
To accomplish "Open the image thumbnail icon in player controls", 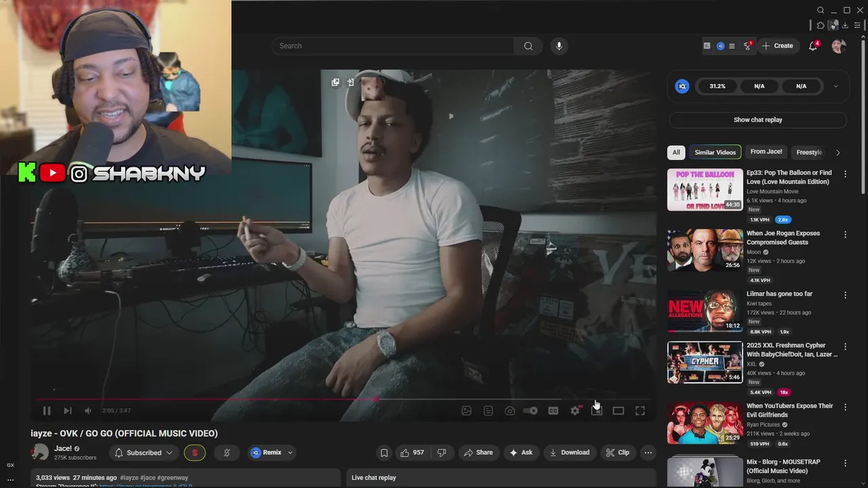I will tap(467, 411).
